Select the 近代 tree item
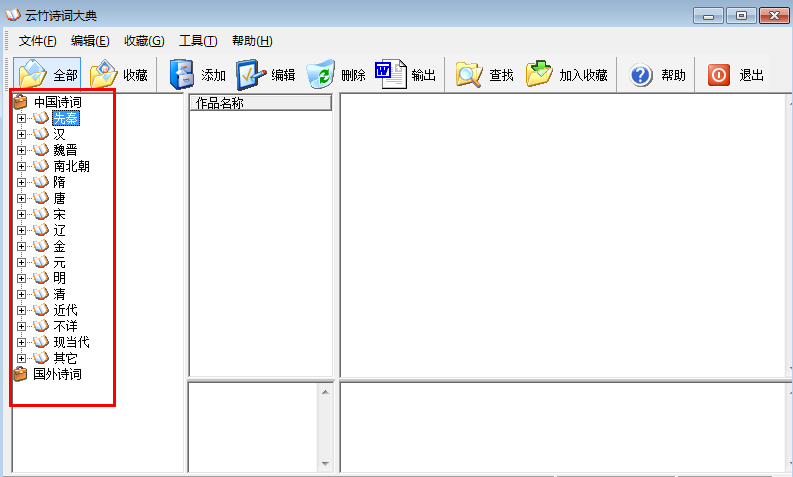 (x=65, y=310)
